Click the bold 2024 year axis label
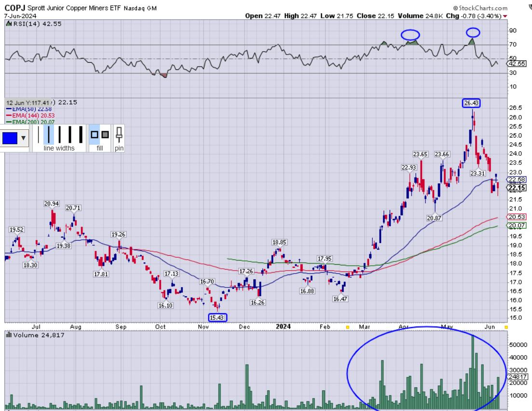532x411 pixels. pos(283,327)
